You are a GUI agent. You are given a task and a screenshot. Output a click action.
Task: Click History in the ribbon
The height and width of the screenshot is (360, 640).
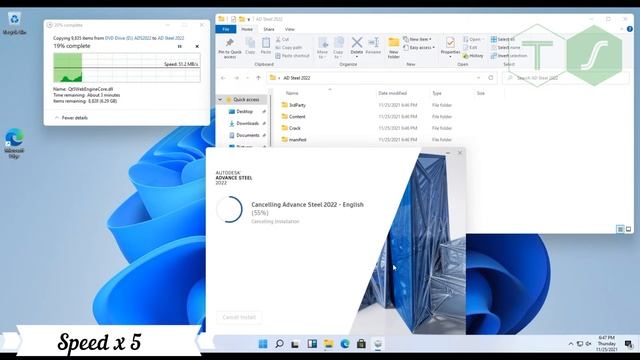[x=473, y=56]
